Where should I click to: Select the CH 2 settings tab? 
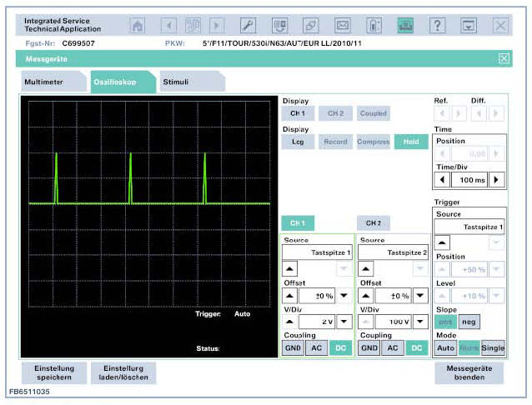[x=374, y=223]
